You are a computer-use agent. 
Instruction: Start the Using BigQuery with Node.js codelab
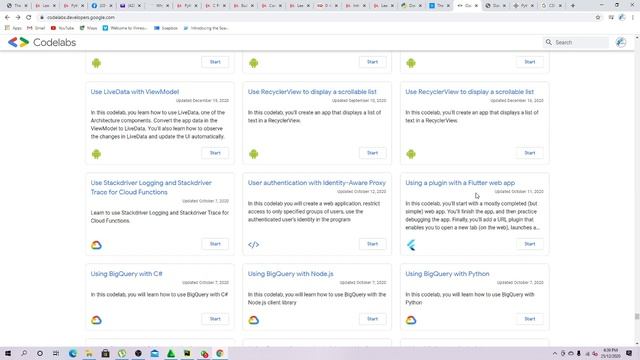click(x=372, y=319)
